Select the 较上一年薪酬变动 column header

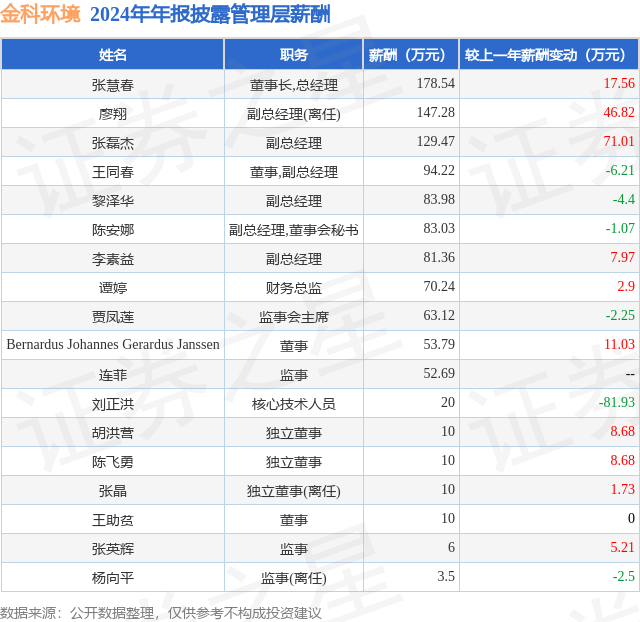tap(549, 55)
